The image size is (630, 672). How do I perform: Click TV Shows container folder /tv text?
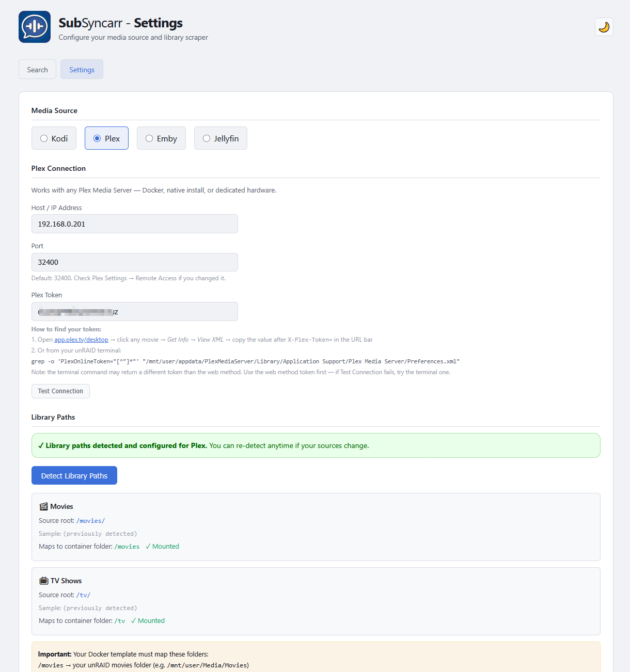pyautogui.click(x=120, y=621)
